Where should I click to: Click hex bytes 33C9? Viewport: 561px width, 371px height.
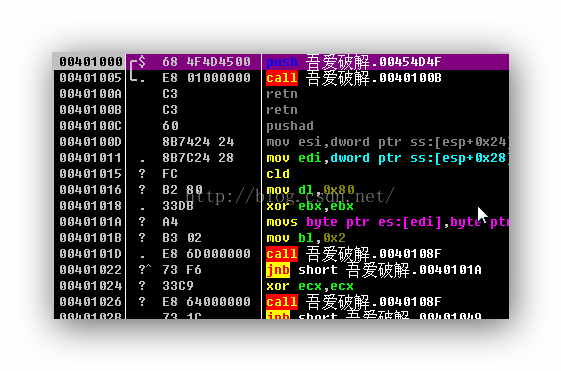[x=178, y=286]
